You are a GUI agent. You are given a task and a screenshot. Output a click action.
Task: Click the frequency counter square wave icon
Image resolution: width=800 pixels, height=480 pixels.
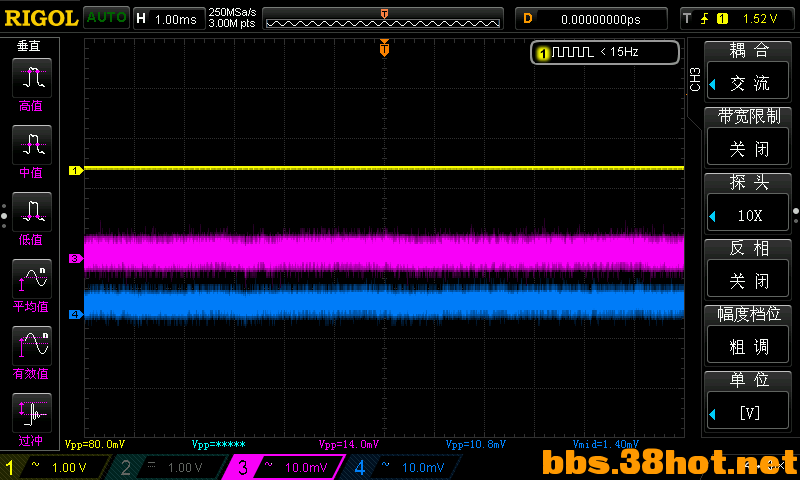[x=572, y=52]
